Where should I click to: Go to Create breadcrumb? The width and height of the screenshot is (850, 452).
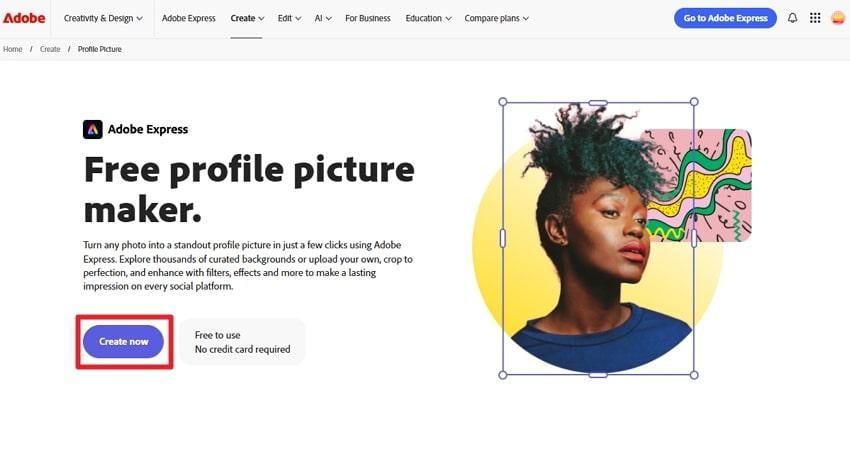click(50, 49)
